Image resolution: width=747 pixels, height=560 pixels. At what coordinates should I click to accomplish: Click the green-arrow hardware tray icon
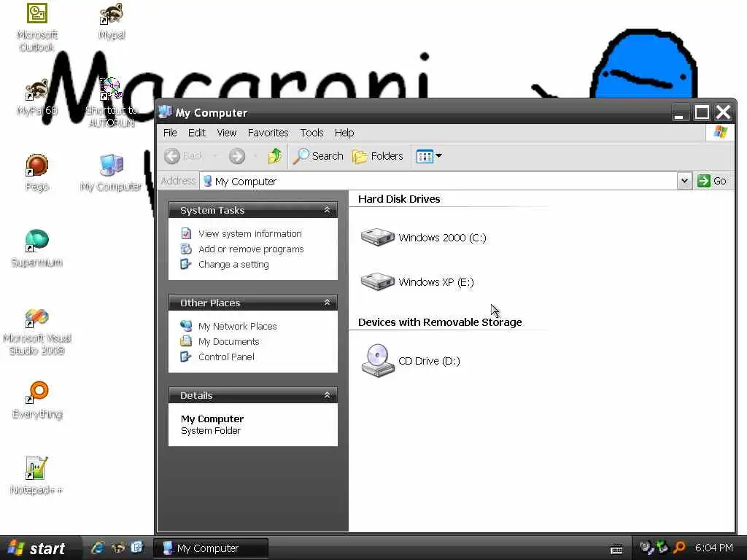pyautogui.click(x=662, y=548)
